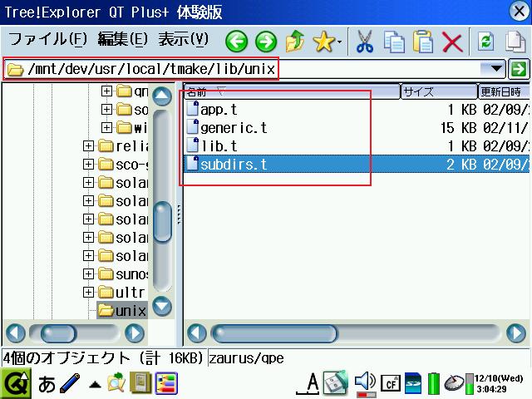The image size is (532, 399).
Task: Expand the qn folder in tree
Action: [x=106, y=91]
